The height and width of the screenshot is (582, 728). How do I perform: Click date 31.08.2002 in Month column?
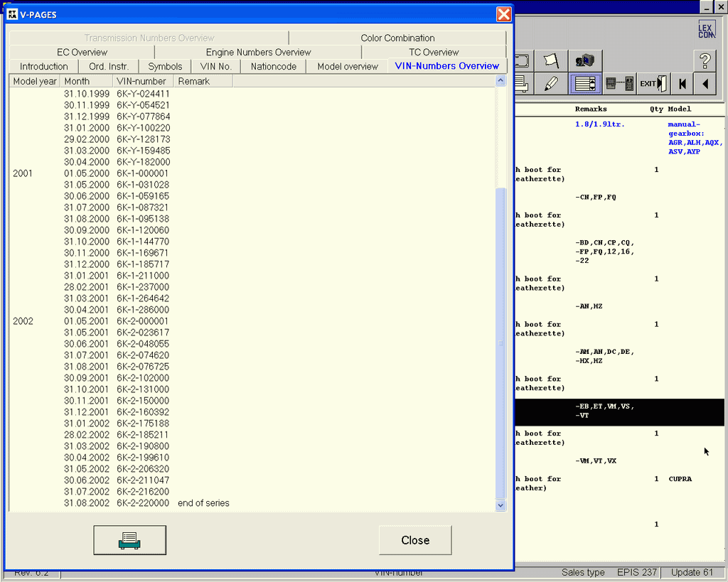tap(87, 503)
